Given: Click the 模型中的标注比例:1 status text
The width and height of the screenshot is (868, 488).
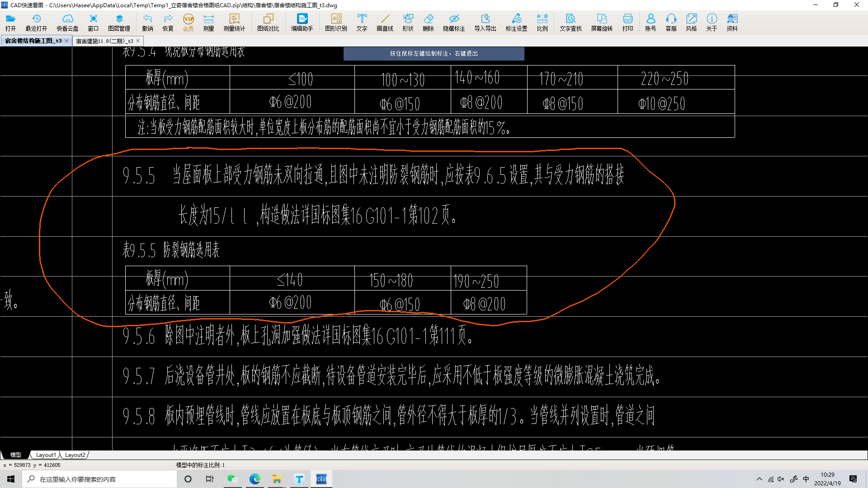Looking at the screenshot, I should coord(200,465).
